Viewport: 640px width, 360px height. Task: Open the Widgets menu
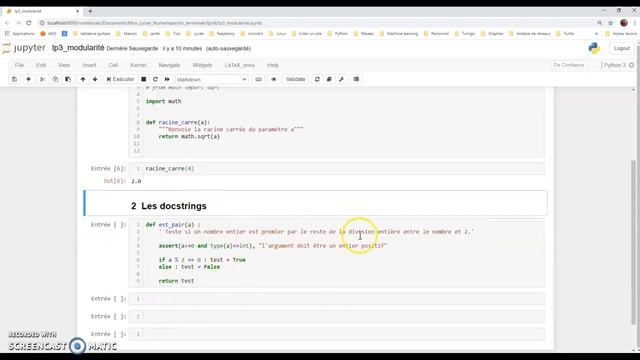pos(202,65)
